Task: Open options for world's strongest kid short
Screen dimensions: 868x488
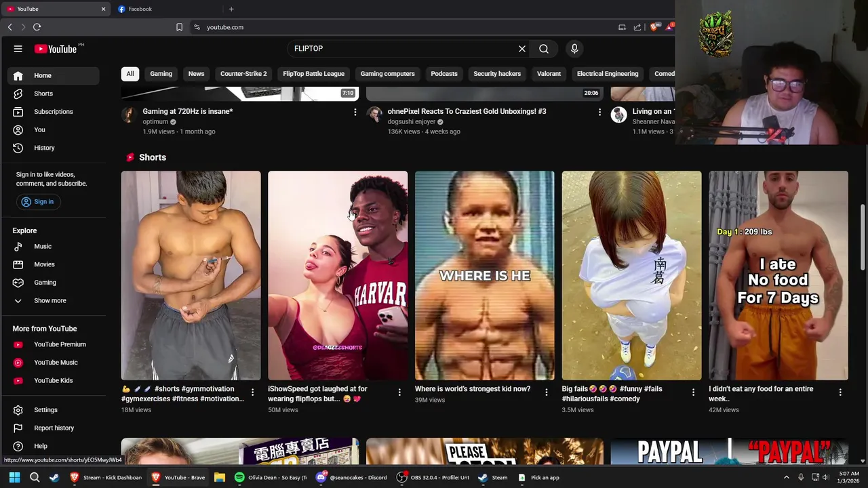Action: pyautogui.click(x=546, y=392)
